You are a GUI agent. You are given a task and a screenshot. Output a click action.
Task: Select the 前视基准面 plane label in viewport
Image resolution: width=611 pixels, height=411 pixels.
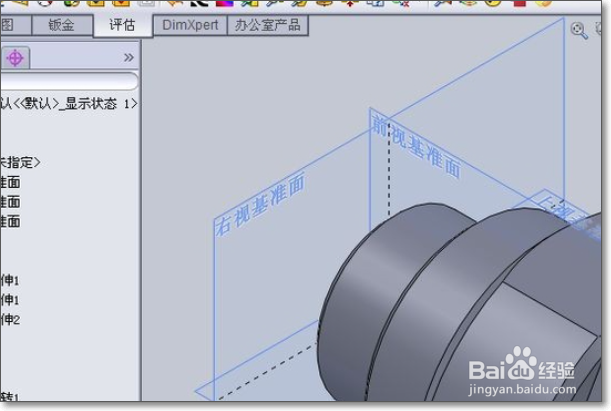click(x=416, y=147)
